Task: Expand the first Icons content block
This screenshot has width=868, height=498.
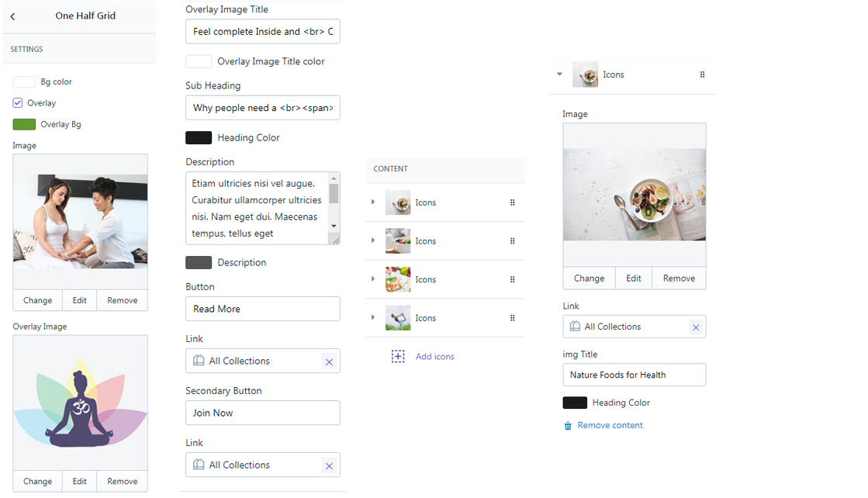Action: click(373, 202)
